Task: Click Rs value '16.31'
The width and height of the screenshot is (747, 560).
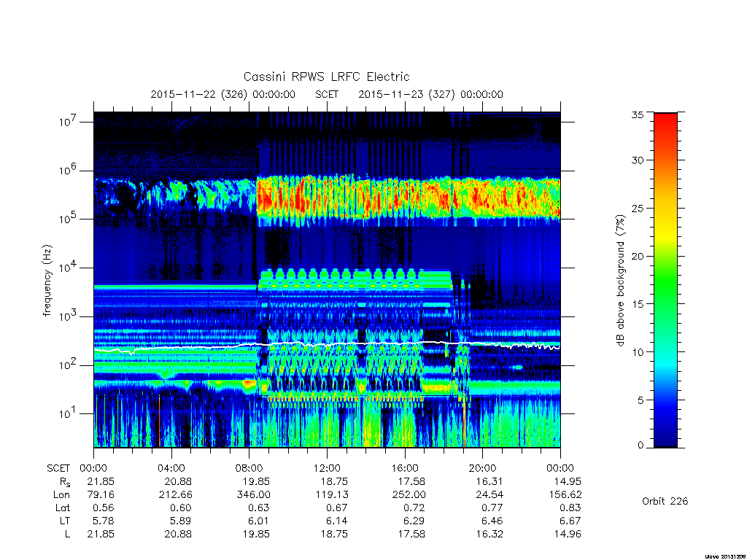Action: tap(489, 481)
